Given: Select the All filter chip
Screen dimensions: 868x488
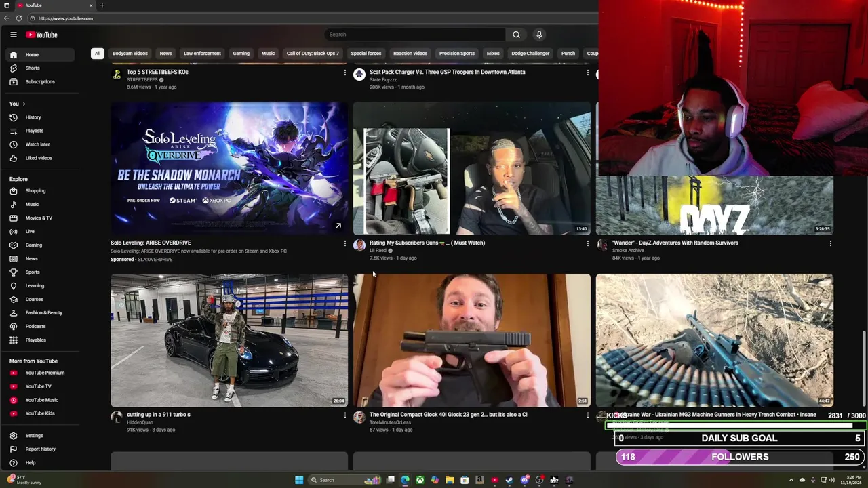Looking at the screenshot, I should point(98,54).
